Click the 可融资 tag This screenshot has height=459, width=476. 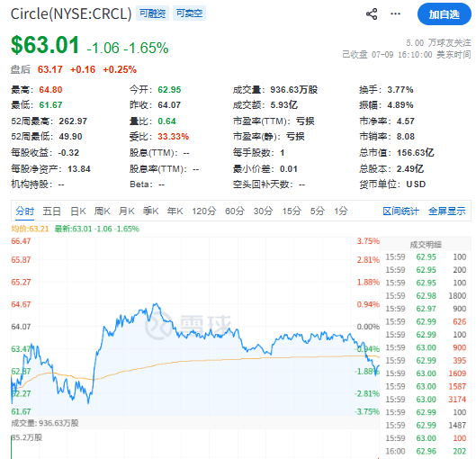coord(152,13)
